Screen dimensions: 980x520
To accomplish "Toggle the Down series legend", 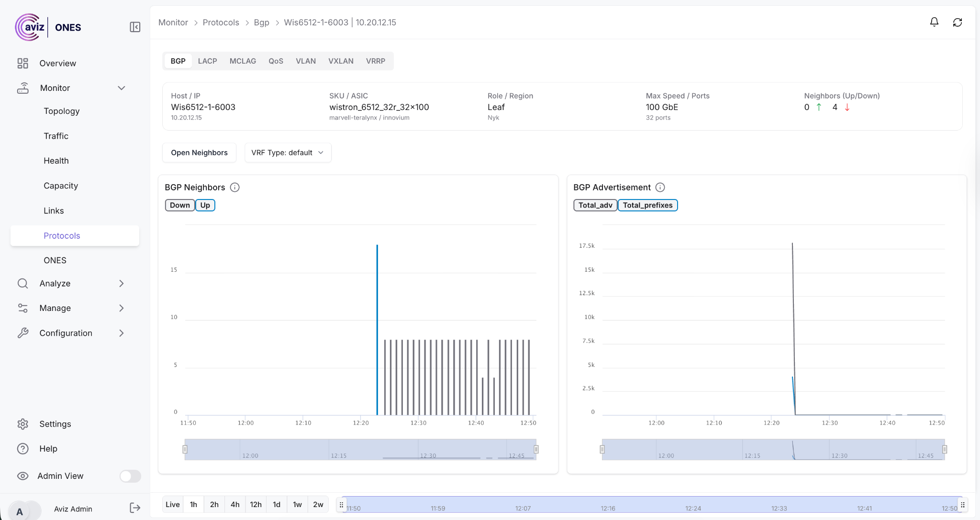I will [x=180, y=205].
